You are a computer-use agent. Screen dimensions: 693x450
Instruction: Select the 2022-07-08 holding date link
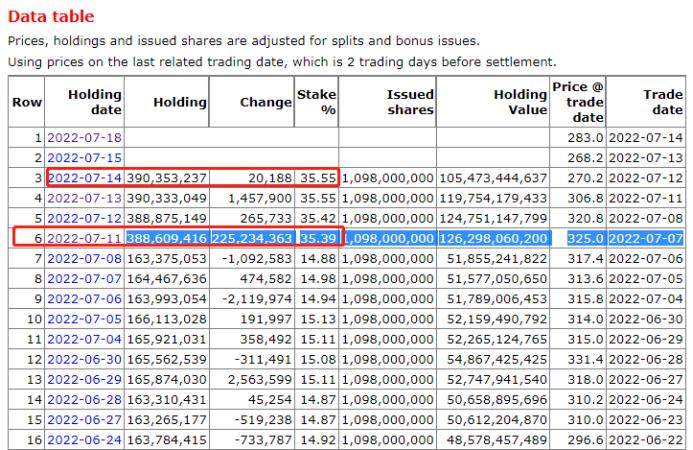point(84,259)
